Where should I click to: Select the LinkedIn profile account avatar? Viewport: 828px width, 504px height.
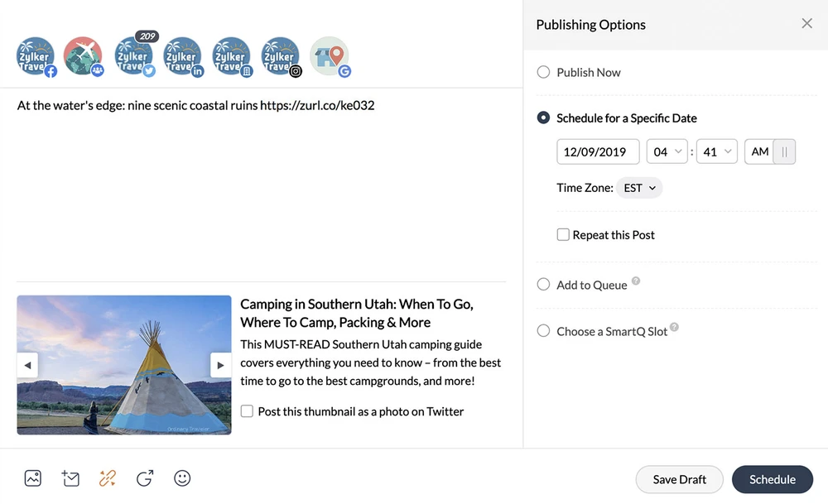click(x=183, y=57)
